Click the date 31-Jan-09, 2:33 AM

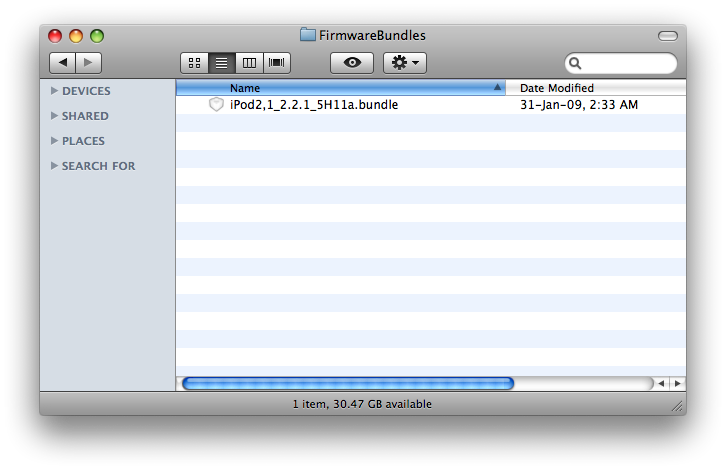click(579, 105)
